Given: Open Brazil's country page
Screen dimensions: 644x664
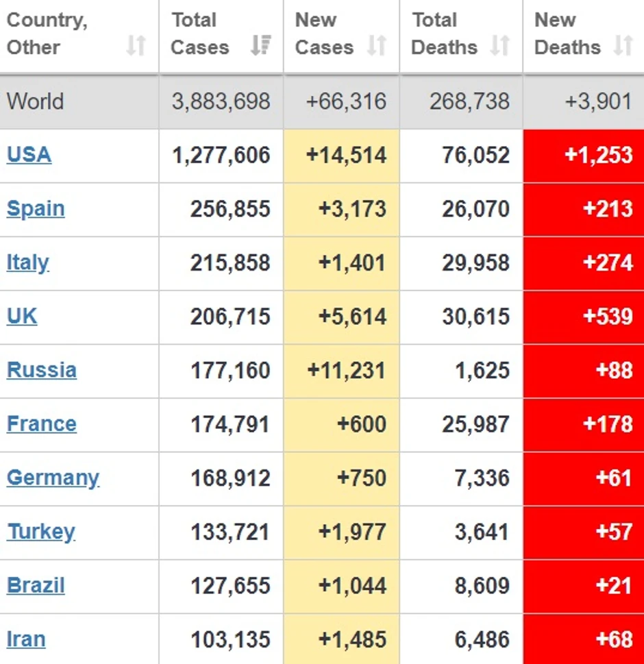Looking at the screenshot, I should click(36, 586).
